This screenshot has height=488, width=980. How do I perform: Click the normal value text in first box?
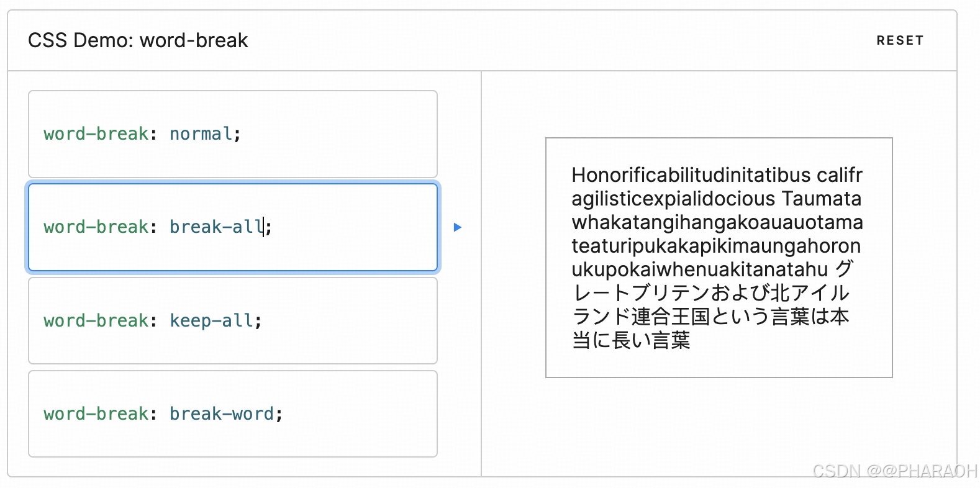point(200,133)
